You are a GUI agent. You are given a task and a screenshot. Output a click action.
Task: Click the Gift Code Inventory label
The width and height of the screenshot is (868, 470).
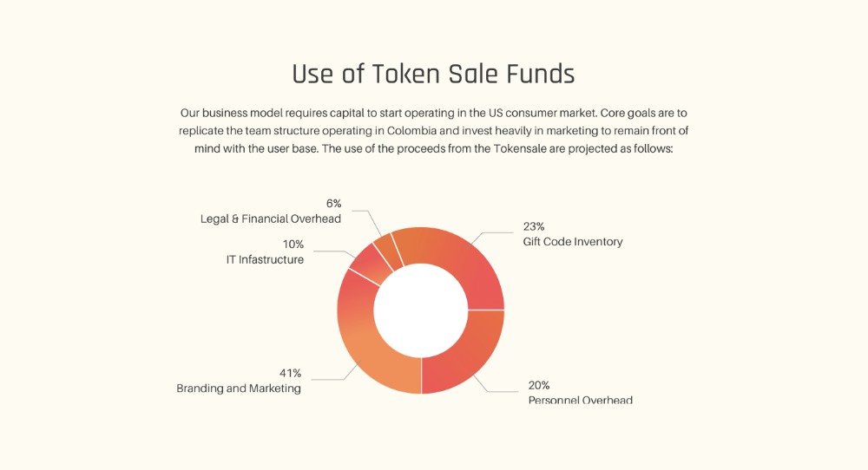(573, 242)
